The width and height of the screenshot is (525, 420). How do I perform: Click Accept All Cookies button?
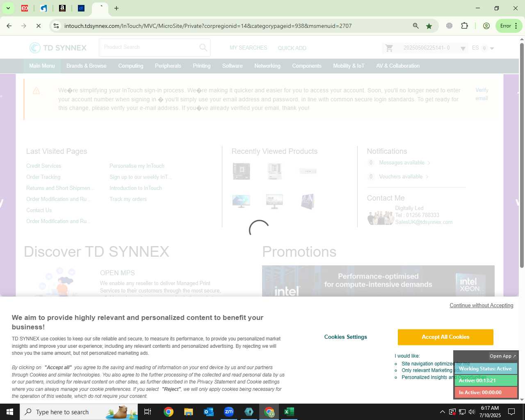click(x=445, y=337)
